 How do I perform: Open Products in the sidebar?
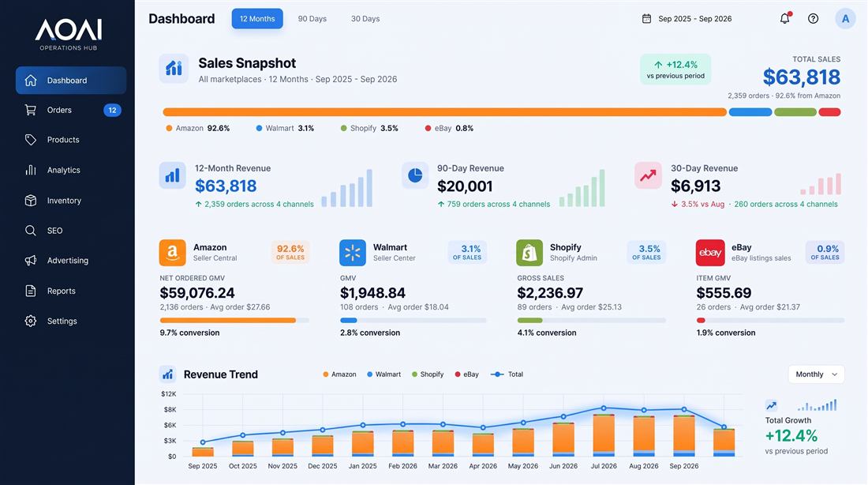tap(71, 140)
